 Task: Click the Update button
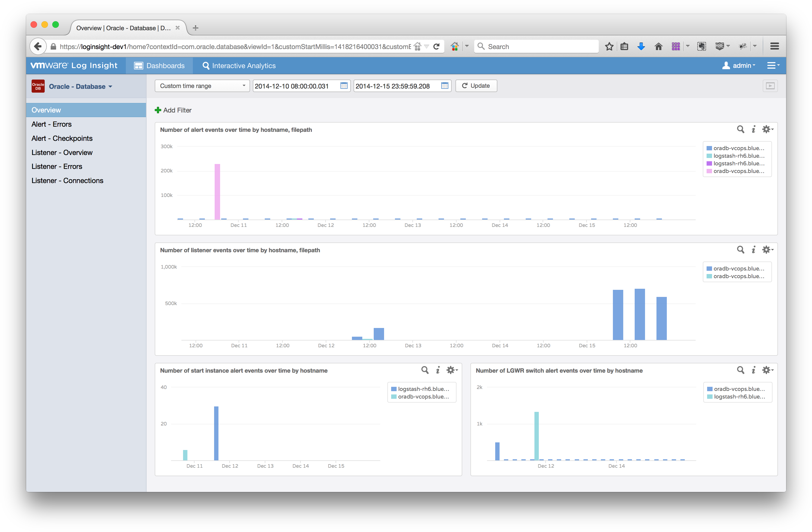pos(476,86)
